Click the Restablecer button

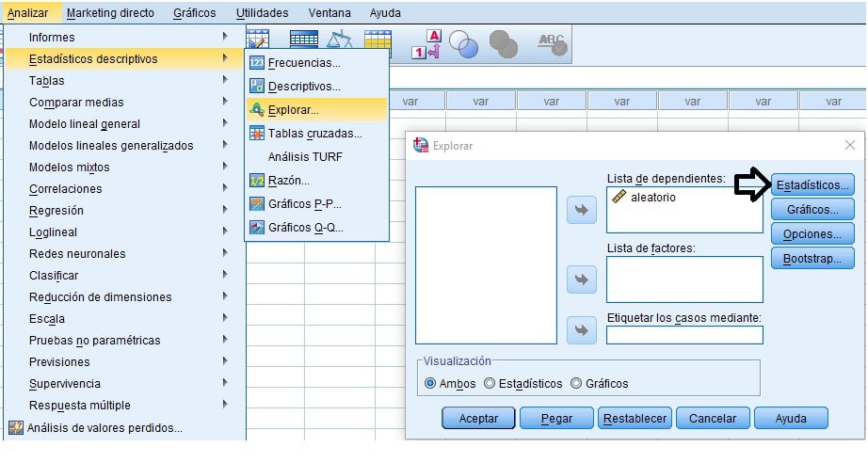tap(635, 418)
